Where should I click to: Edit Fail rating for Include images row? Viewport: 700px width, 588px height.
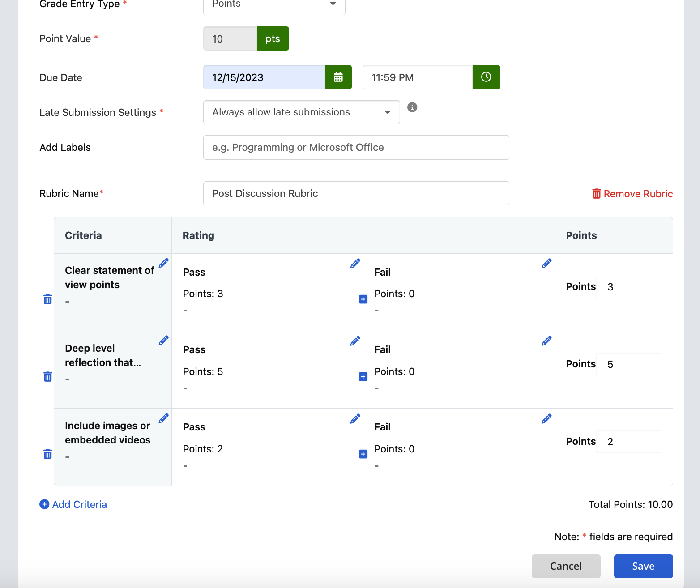[546, 419]
